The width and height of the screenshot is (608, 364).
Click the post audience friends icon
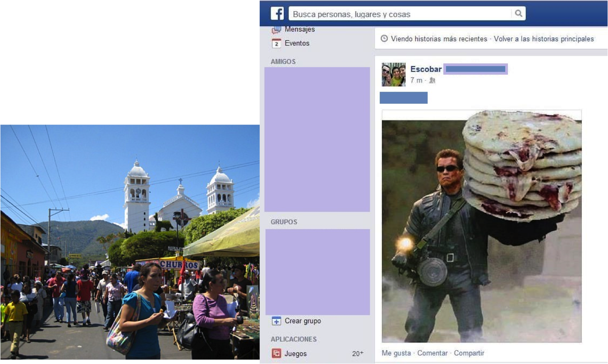pyautogui.click(x=432, y=80)
